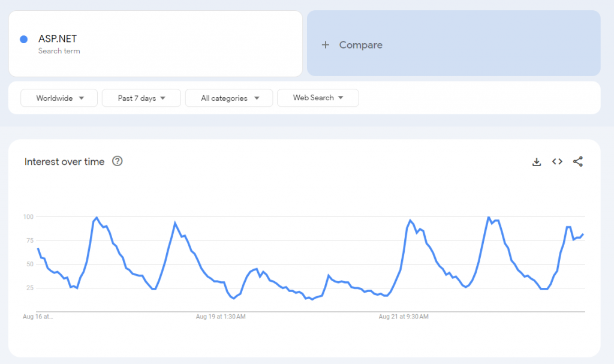Select the Aug 21 at 9:30 AM axis label
Screen dimensions: 614x364
click(403, 317)
